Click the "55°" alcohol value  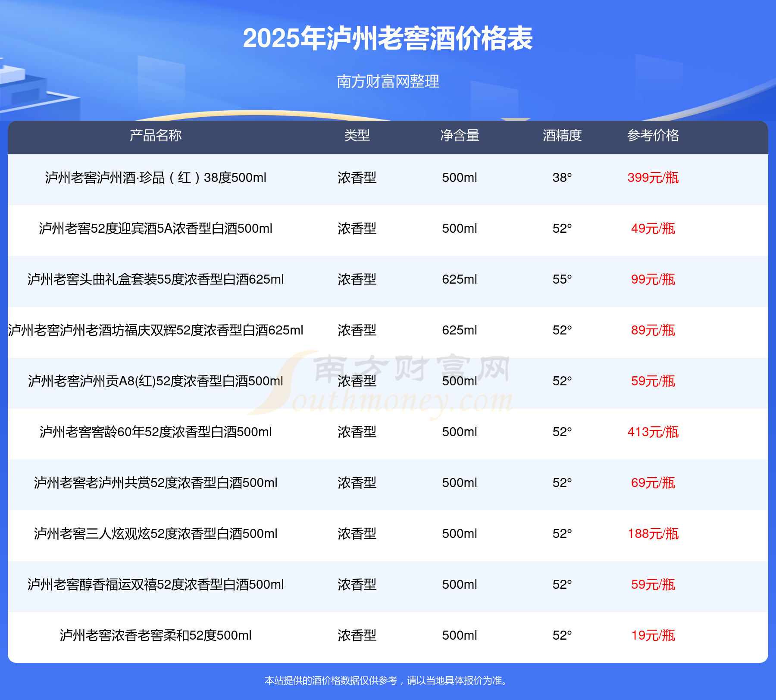[562, 279]
